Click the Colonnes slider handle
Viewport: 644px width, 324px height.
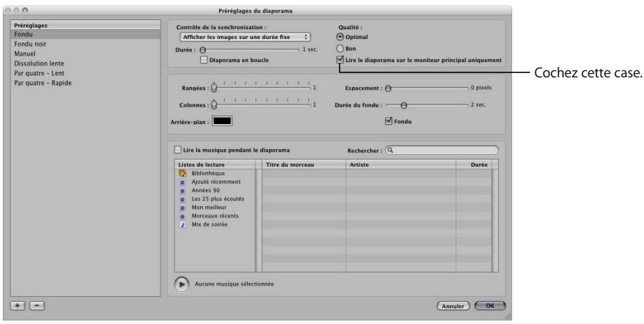tap(214, 105)
